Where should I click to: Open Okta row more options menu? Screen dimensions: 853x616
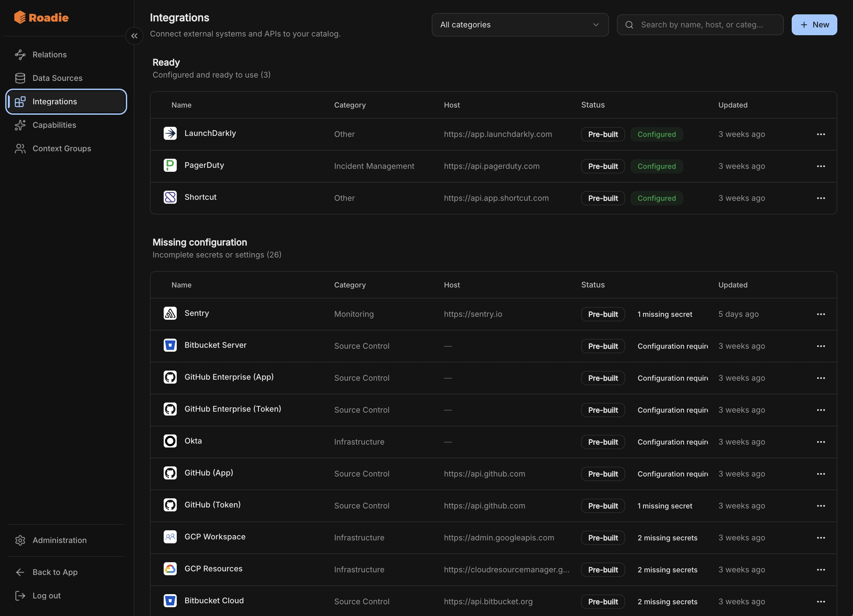[x=821, y=442]
